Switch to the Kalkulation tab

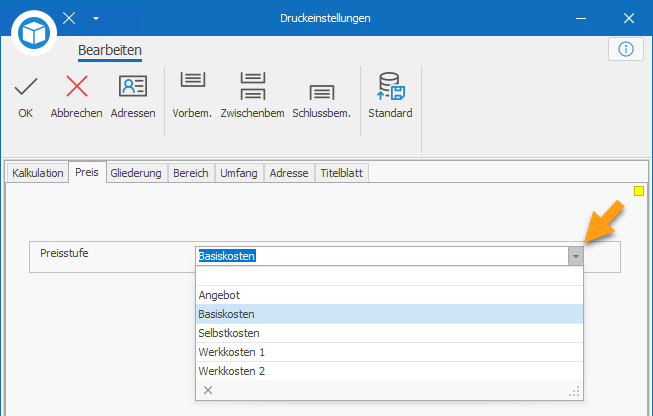tap(37, 173)
